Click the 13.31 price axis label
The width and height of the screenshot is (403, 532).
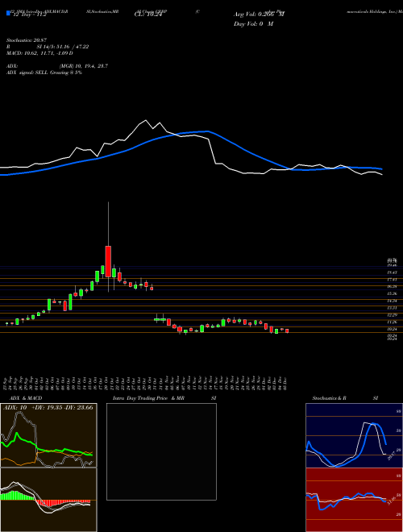point(393,308)
